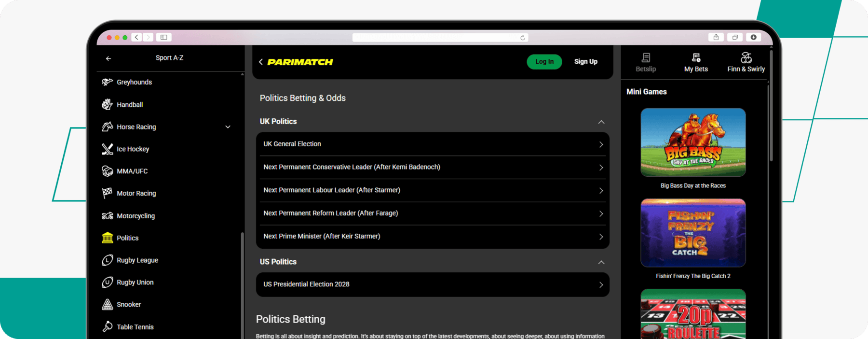Image resolution: width=868 pixels, height=339 pixels.
Task: Collapse the US Politics section
Action: (601, 262)
